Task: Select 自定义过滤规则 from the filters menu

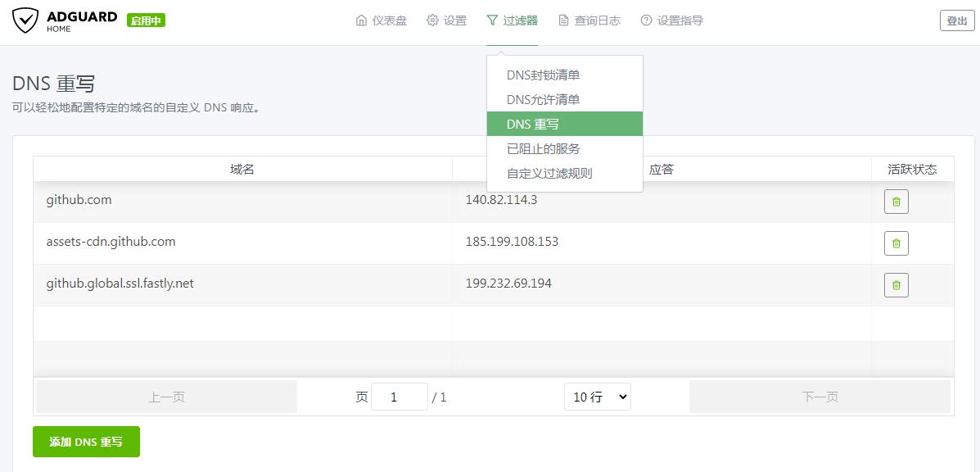Action: [549, 173]
